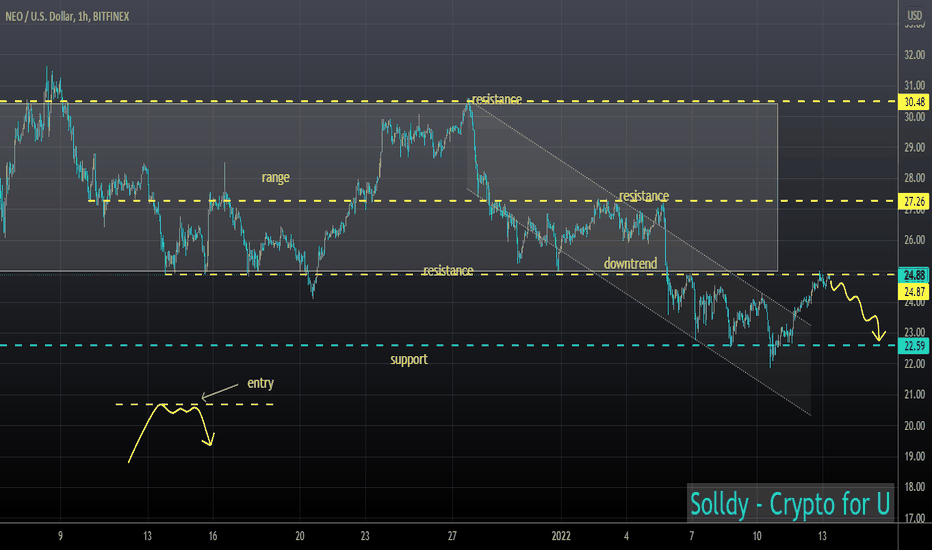Screen dimensions: 932x550
Task: Click the 26.00 value on price axis
Action: point(915,240)
